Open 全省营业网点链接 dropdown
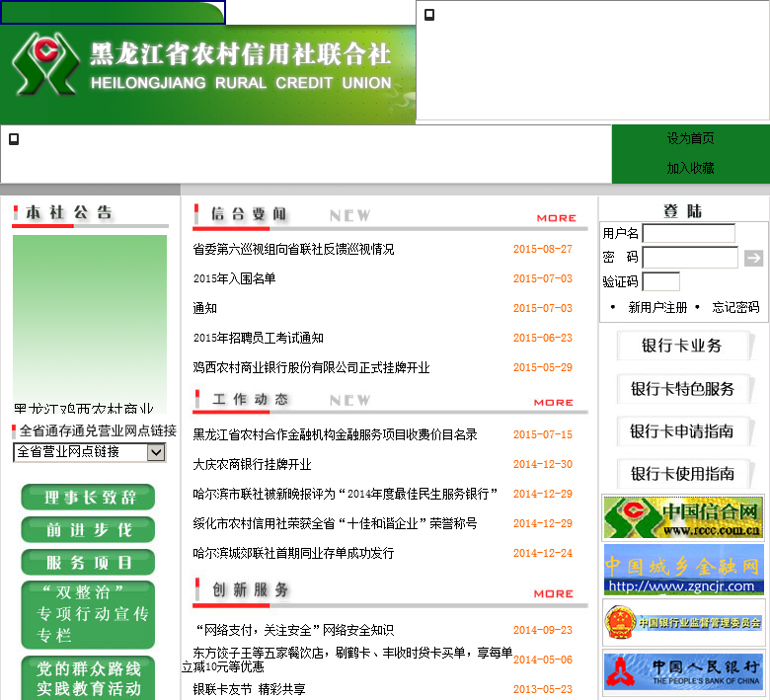This screenshot has height=700, width=770. (x=90, y=452)
